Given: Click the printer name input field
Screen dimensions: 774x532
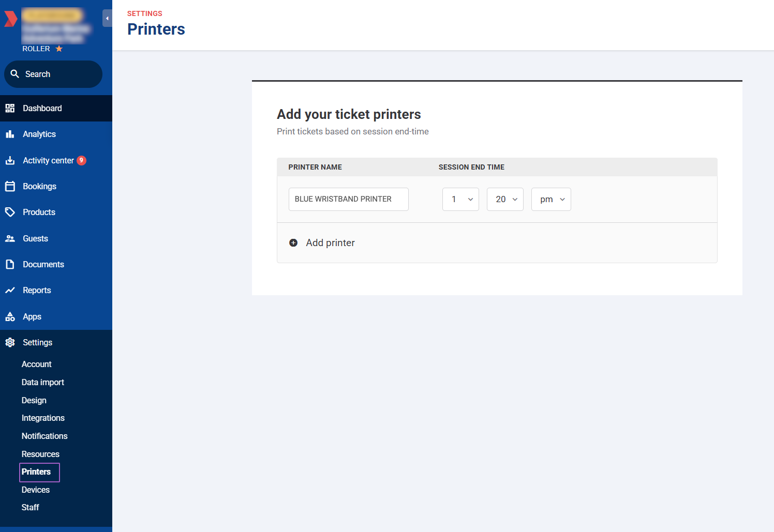Looking at the screenshot, I should [349, 199].
